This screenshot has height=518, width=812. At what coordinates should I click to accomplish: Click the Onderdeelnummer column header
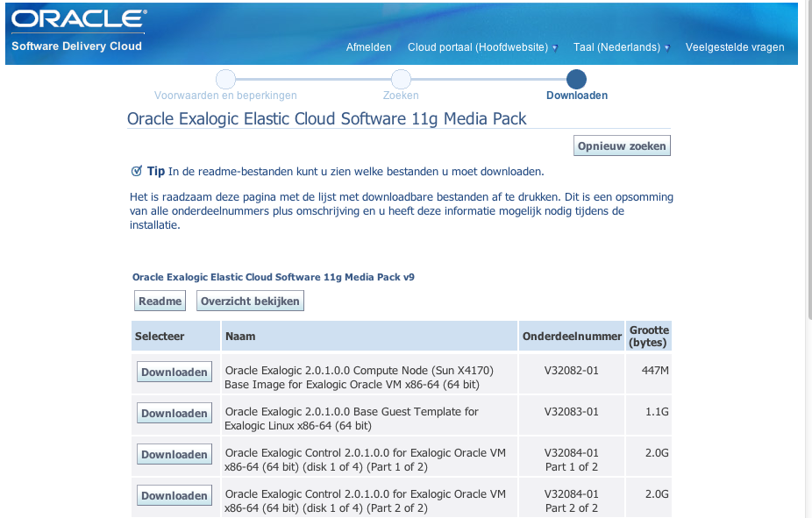click(x=572, y=336)
